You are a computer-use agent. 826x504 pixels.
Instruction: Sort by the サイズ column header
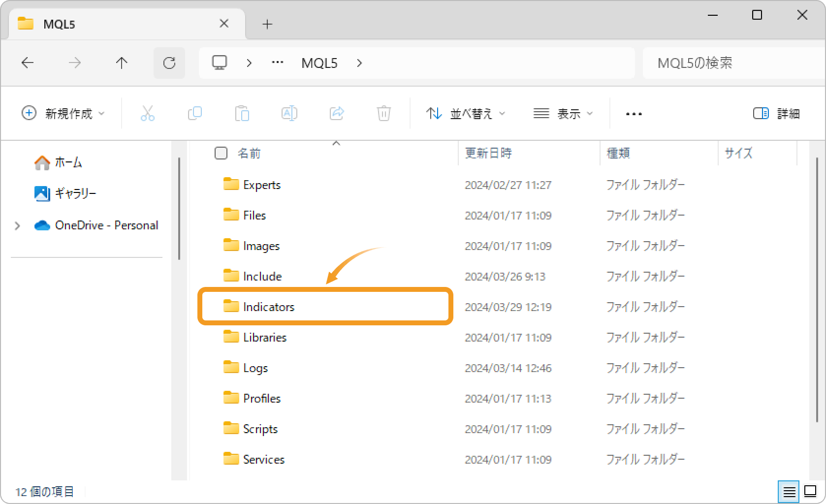[x=738, y=153]
